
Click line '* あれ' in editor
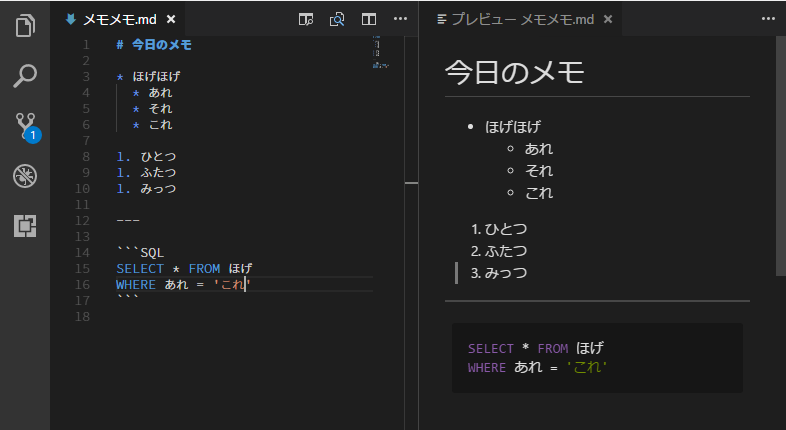(152, 92)
